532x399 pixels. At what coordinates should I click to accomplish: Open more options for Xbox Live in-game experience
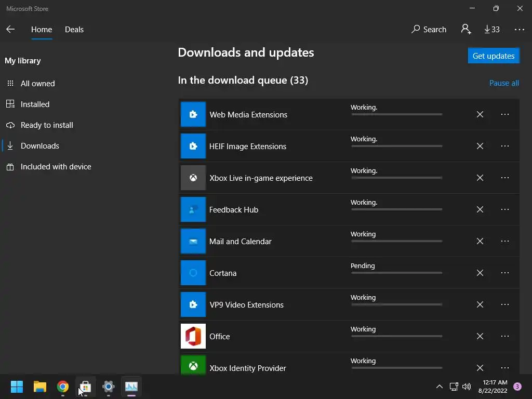[505, 178]
